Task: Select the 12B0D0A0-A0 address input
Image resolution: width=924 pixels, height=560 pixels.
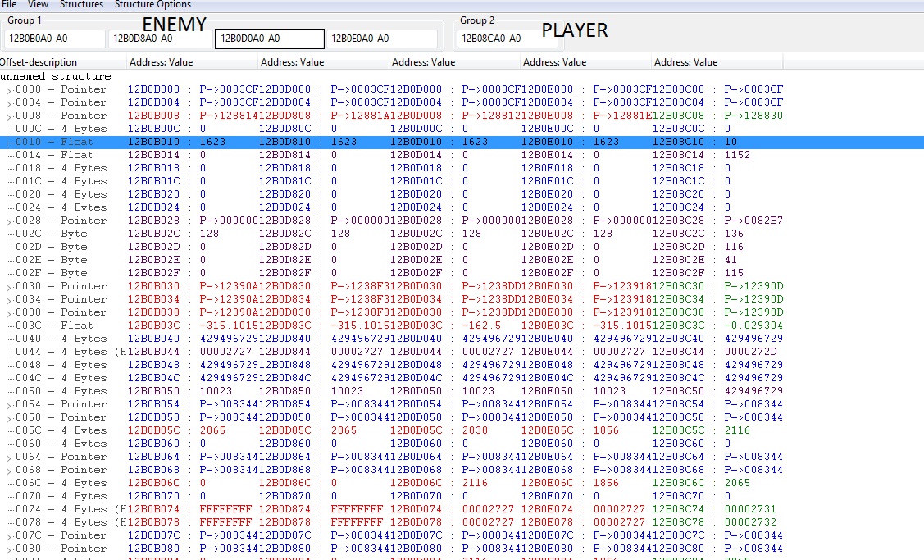Action: (269, 39)
